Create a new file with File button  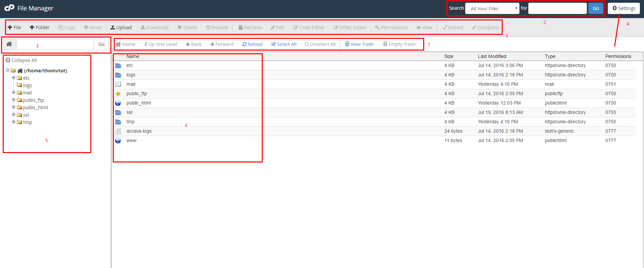14,27
